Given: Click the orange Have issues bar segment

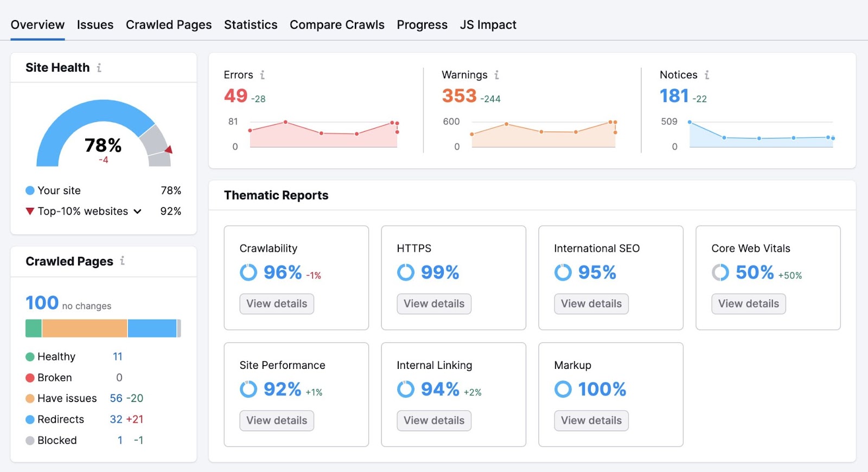Looking at the screenshot, I should pos(85,328).
